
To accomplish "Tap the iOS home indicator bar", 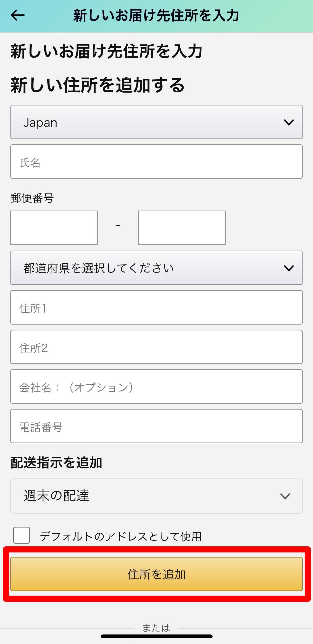I will 156,636.
